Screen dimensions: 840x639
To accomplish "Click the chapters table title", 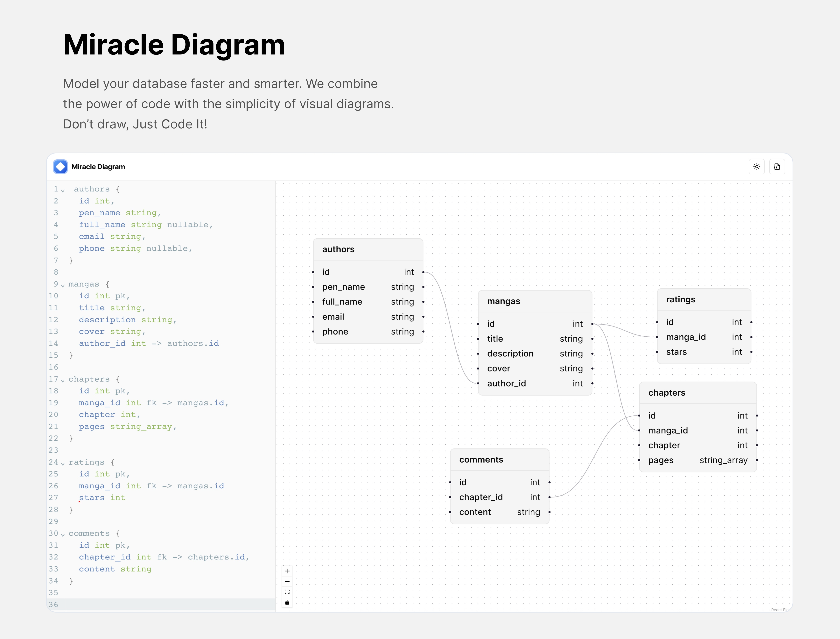I will [667, 393].
